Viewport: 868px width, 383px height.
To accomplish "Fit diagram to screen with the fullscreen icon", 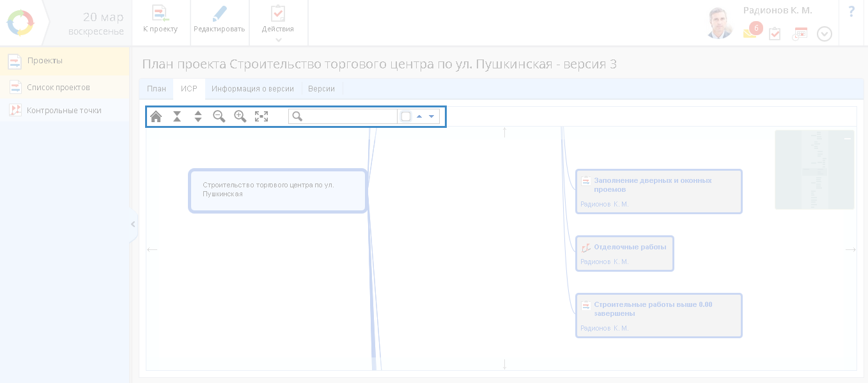I will [x=261, y=116].
